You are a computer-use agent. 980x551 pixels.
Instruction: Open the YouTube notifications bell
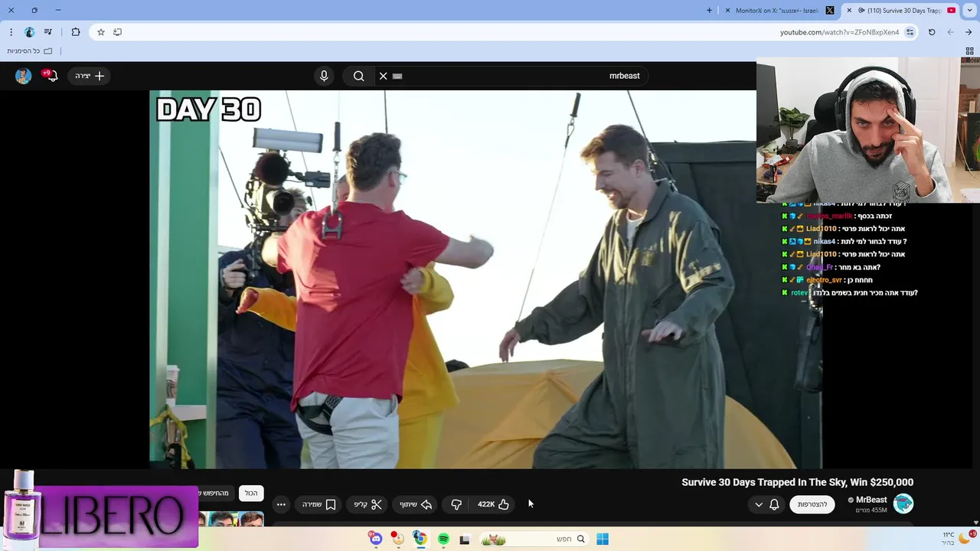[x=51, y=76]
